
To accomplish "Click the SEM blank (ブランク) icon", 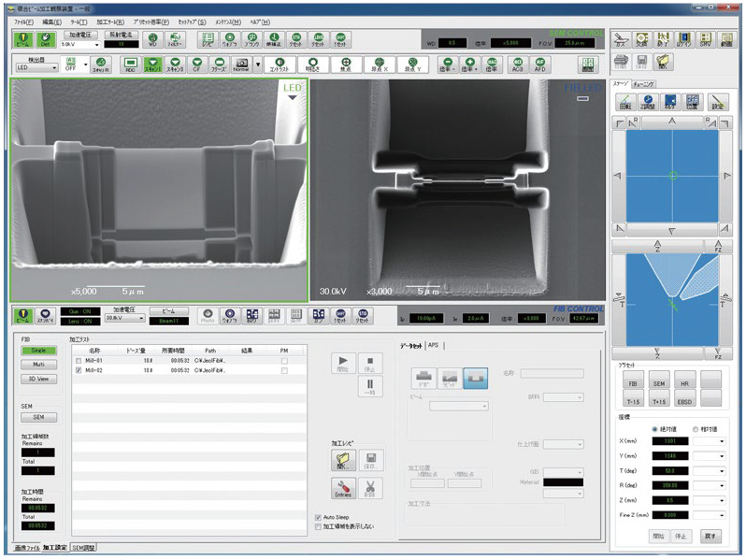I will [x=251, y=39].
